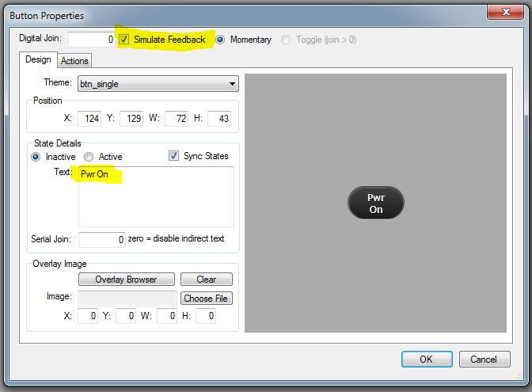Click the Position Y field
The width and height of the screenshot is (532, 392).
tap(131, 118)
